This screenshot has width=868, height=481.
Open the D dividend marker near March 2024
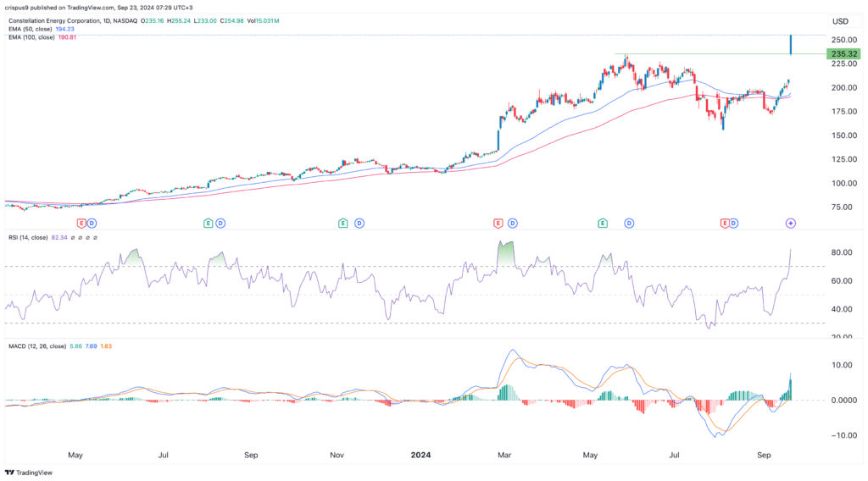513,224
